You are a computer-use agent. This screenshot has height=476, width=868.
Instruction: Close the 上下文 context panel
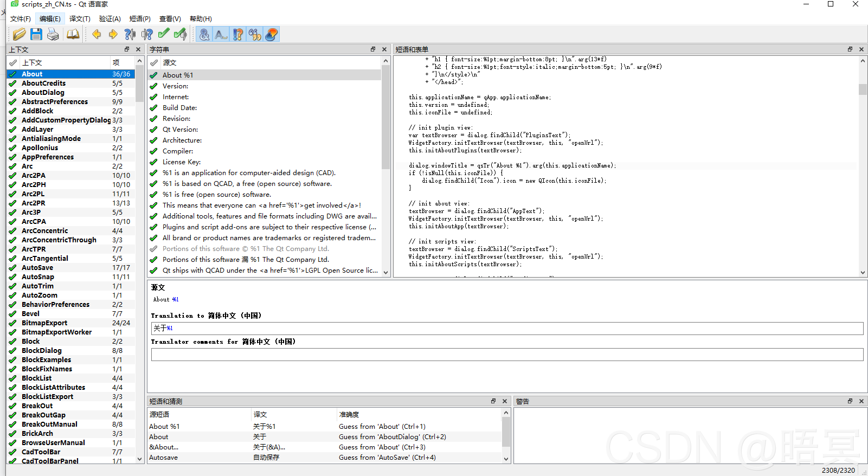(x=138, y=49)
